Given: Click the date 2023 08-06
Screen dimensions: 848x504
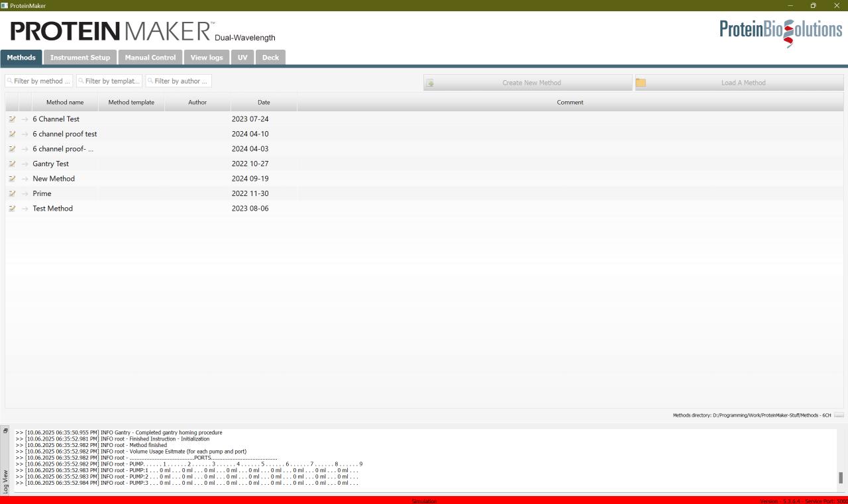Looking at the screenshot, I should [x=250, y=209].
